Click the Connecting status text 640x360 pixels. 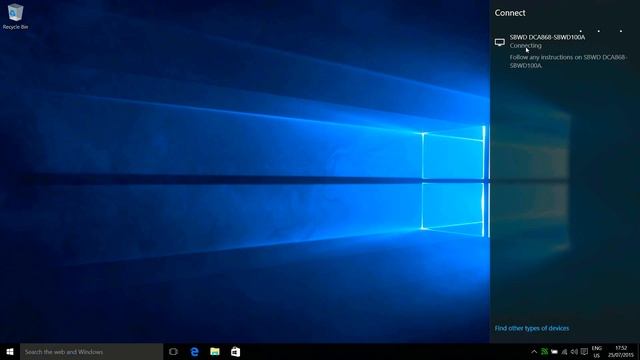click(x=525, y=45)
